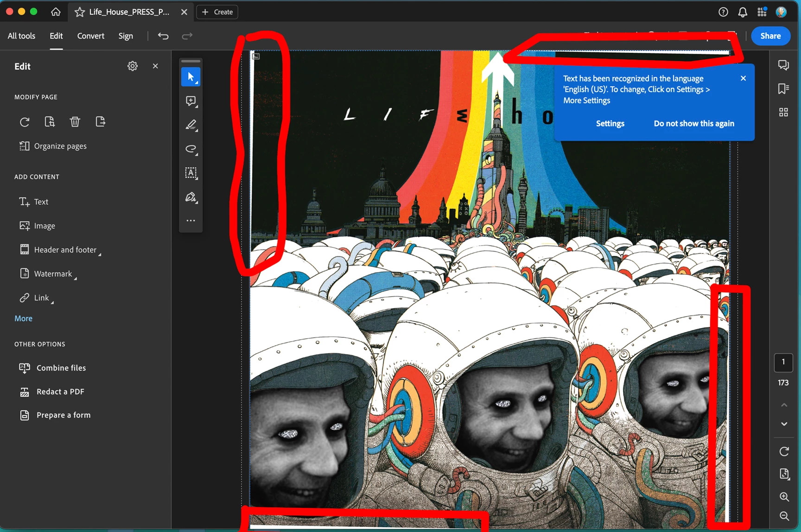Select the Life_House_PRESS_P document tab

click(x=129, y=12)
